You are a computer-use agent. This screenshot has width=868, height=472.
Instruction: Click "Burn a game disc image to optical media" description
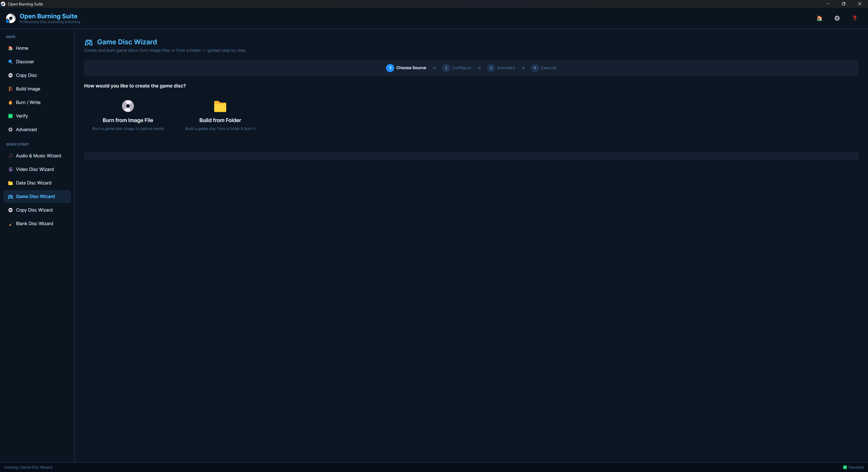point(128,129)
